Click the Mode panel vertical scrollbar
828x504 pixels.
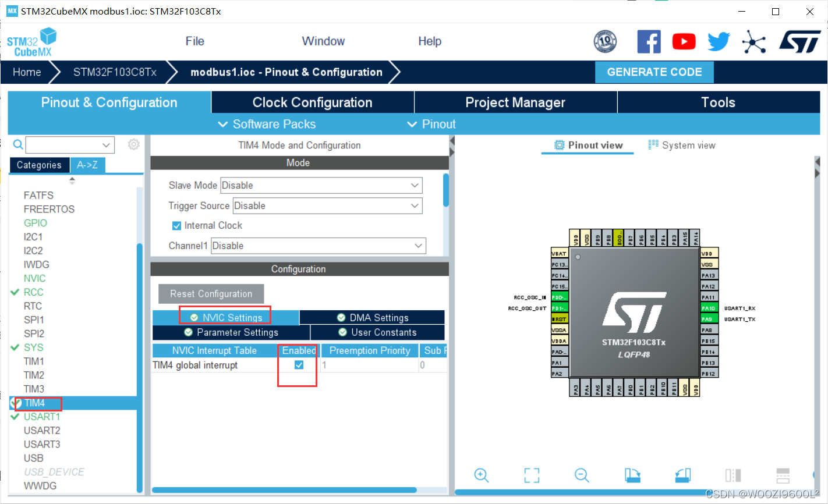pyautogui.click(x=446, y=190)
